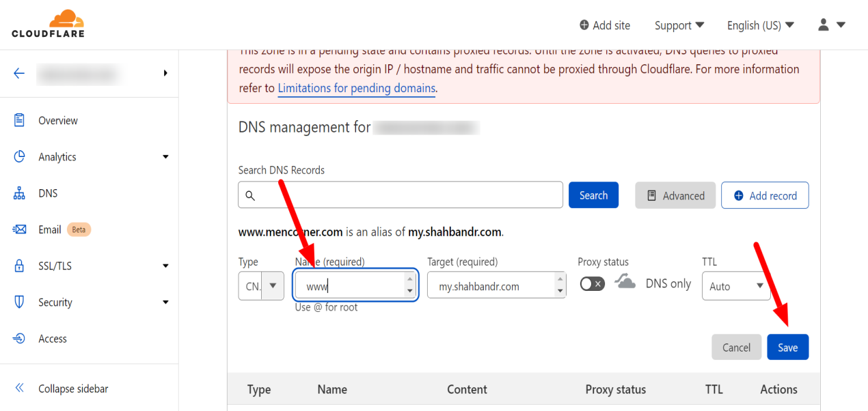Click the SSL/TLS padlock icon
Image resolution: width=868 pixels, height=411 pixels.
pyautogui.click(x=19, y=266)
